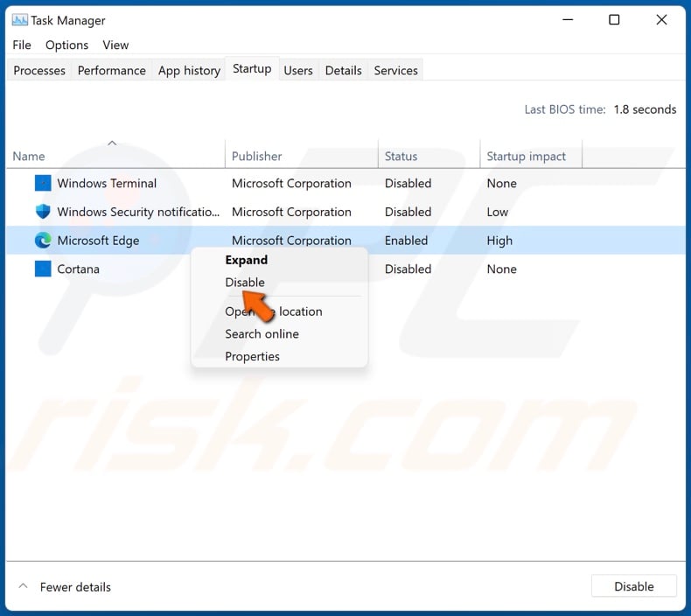This screenshot has width=691, height=616.
Task: Switch to the Users tab
Action: (x=298, y=71)
